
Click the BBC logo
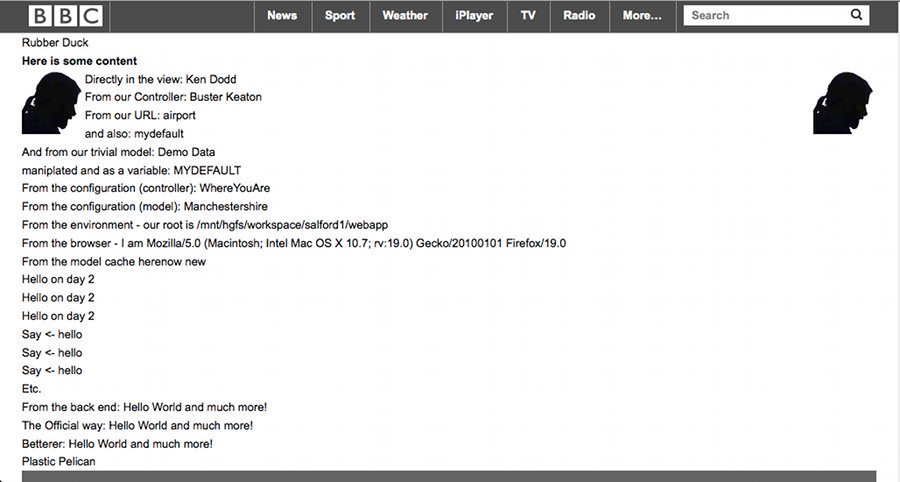point(66,15)
